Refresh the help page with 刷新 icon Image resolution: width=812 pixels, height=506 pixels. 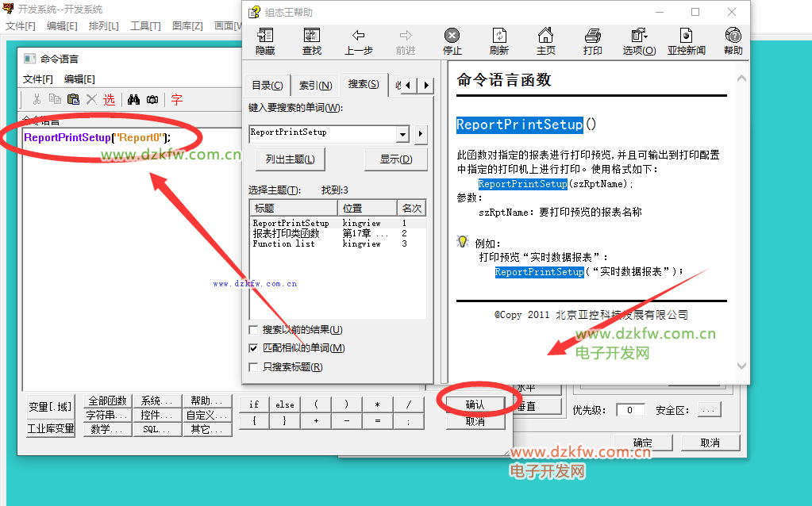pos(498,41)
